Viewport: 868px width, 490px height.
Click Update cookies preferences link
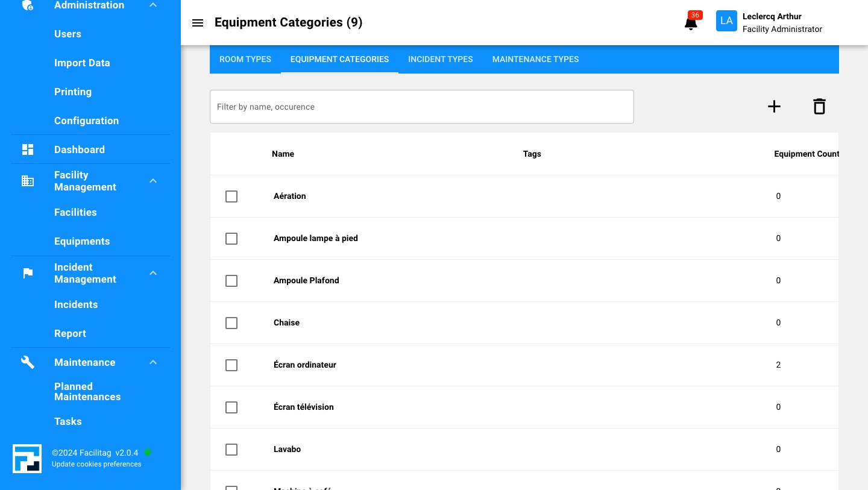(96, 464)
